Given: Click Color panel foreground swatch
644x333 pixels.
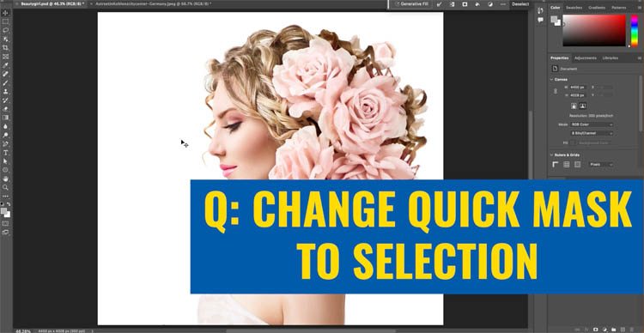Looking at the screenshot, I should (x=554, y=19).
